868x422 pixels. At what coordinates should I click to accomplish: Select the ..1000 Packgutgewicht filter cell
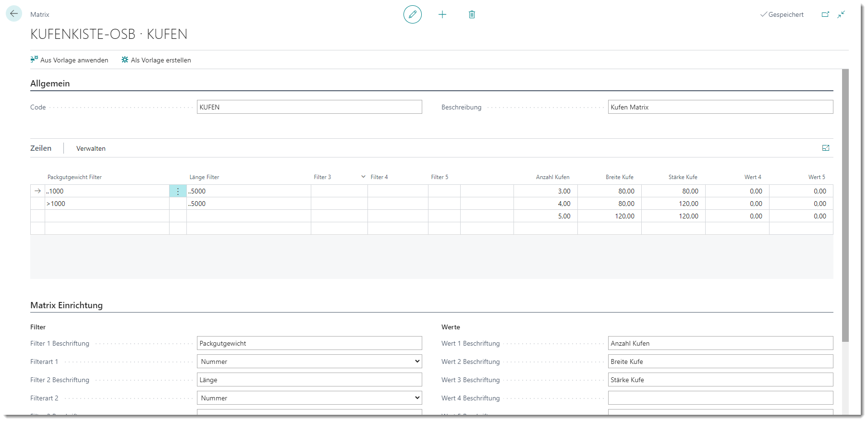coord(107,191)
